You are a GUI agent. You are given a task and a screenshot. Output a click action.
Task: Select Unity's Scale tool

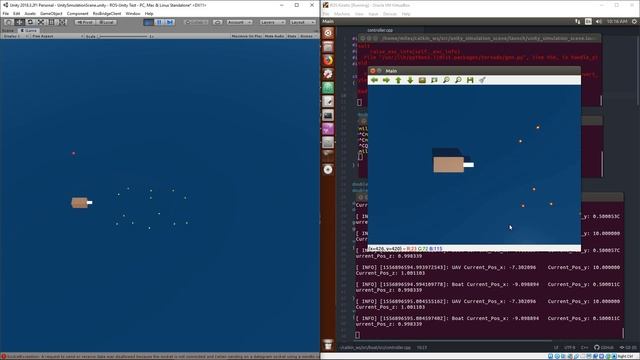point(41,22)
